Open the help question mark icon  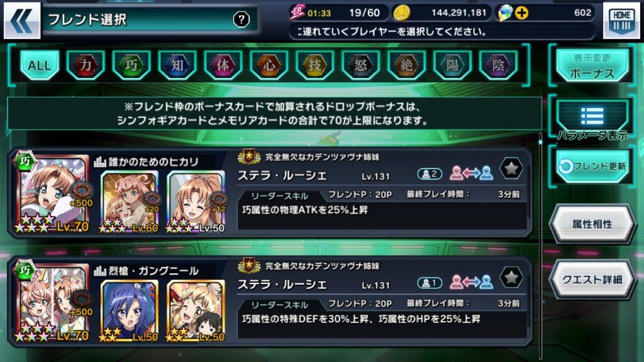241,19
